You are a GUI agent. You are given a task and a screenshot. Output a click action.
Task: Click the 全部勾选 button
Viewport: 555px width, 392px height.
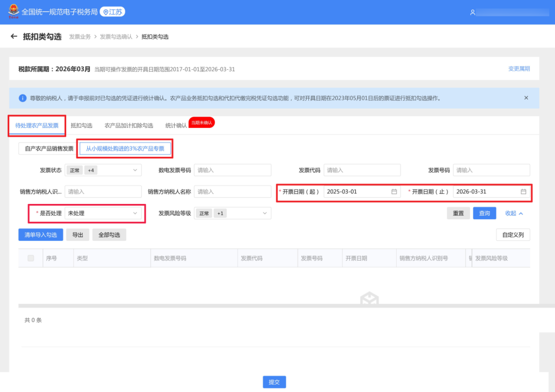(109, 235)
